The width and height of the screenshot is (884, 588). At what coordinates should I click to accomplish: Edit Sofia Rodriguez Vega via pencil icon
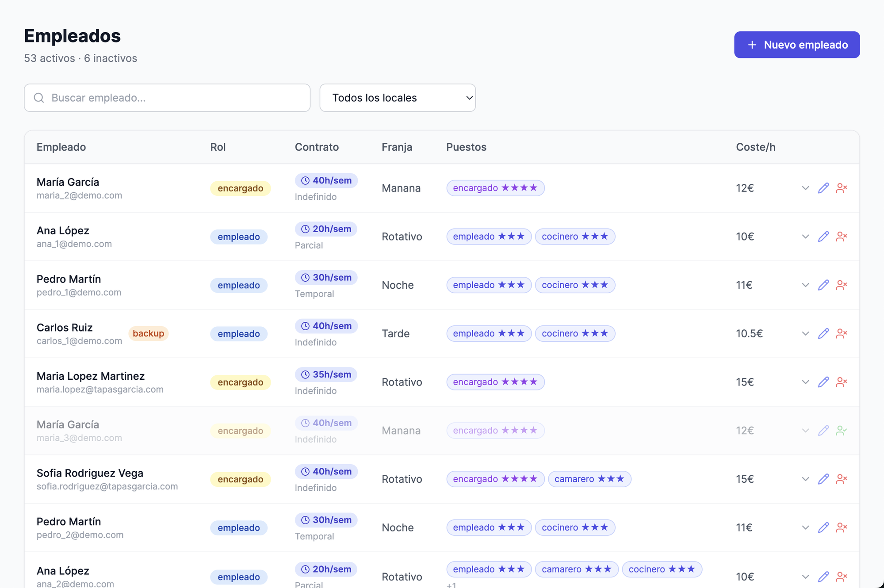click(x=823, y=479)
